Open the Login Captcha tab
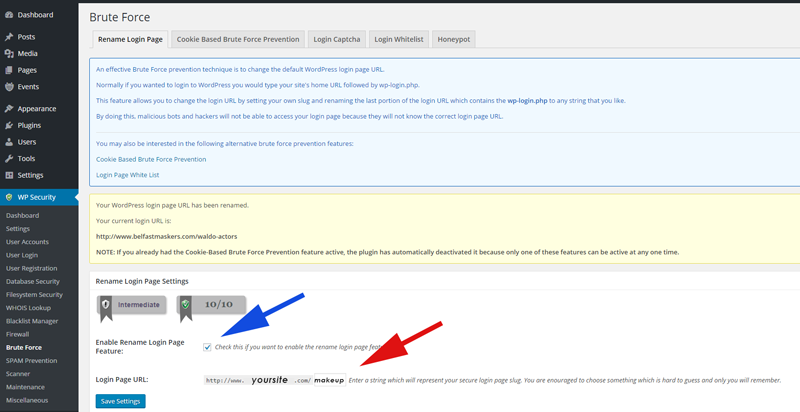 [x=336, y=39]
